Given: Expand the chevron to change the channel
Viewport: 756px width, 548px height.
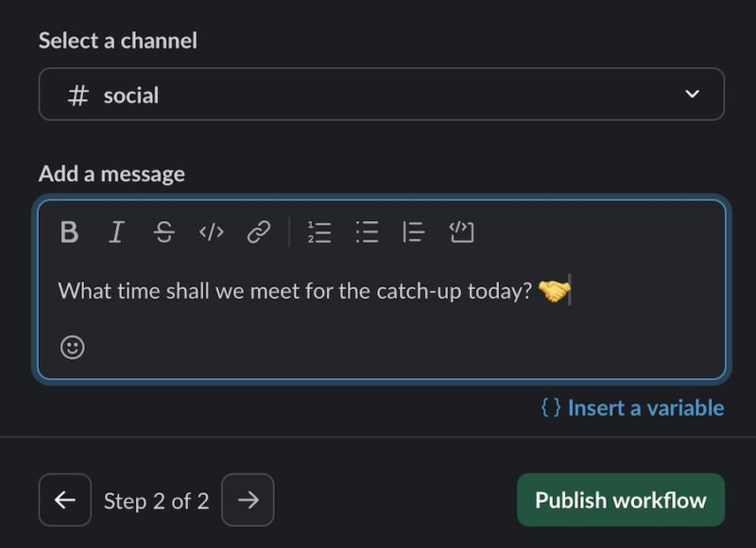Looking at the screenshot, I should coord(691,94).
